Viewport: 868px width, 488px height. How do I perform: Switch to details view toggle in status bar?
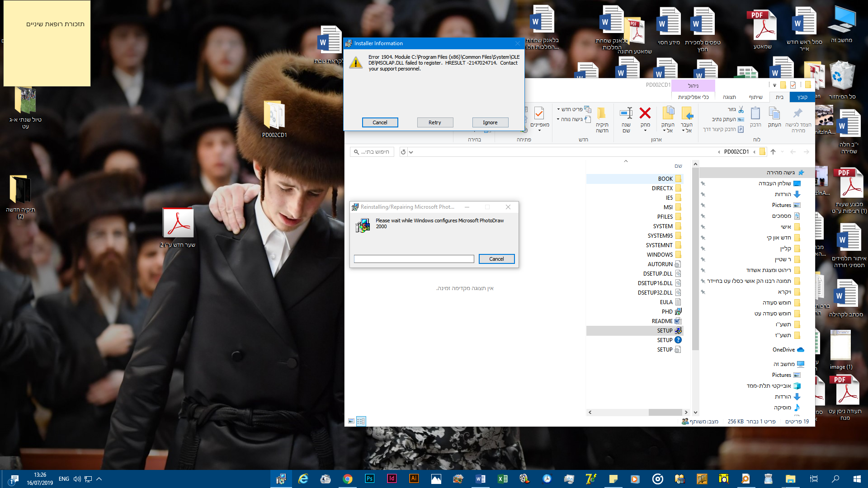361,421
